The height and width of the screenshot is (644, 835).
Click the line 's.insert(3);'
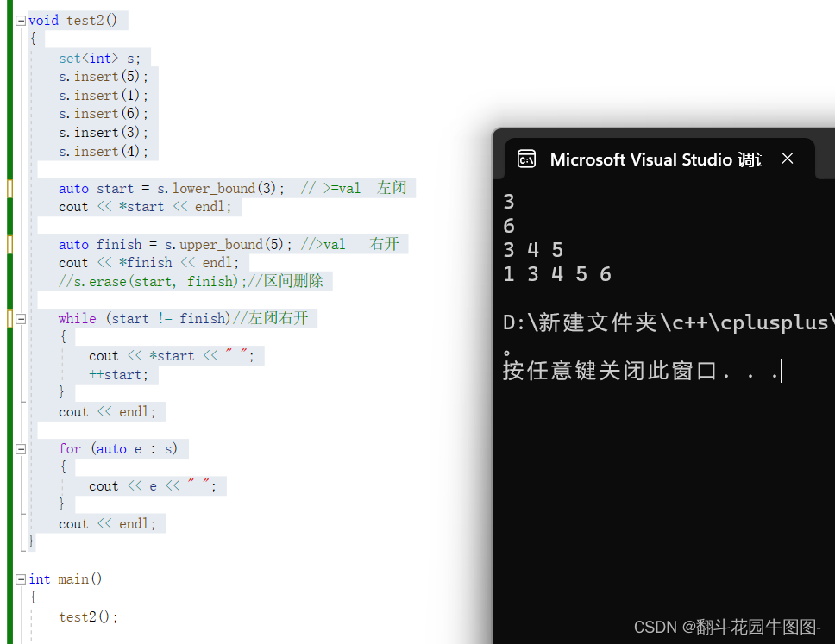pos(104,133)
